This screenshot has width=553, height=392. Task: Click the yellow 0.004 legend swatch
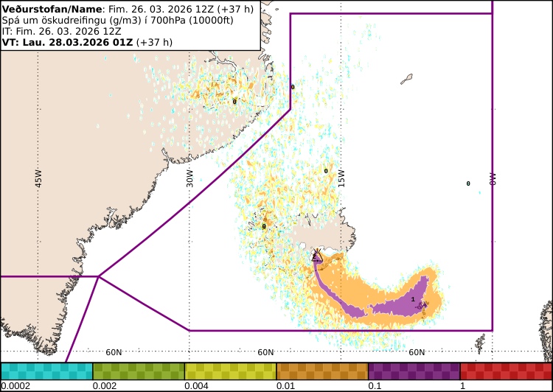[x=230, y=371]
